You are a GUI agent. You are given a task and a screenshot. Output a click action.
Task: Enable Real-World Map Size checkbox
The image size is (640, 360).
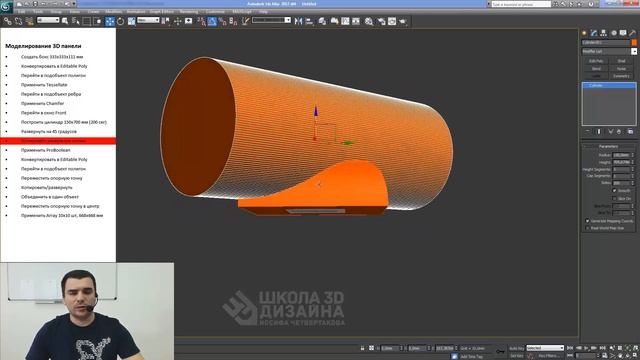[587, 228]
